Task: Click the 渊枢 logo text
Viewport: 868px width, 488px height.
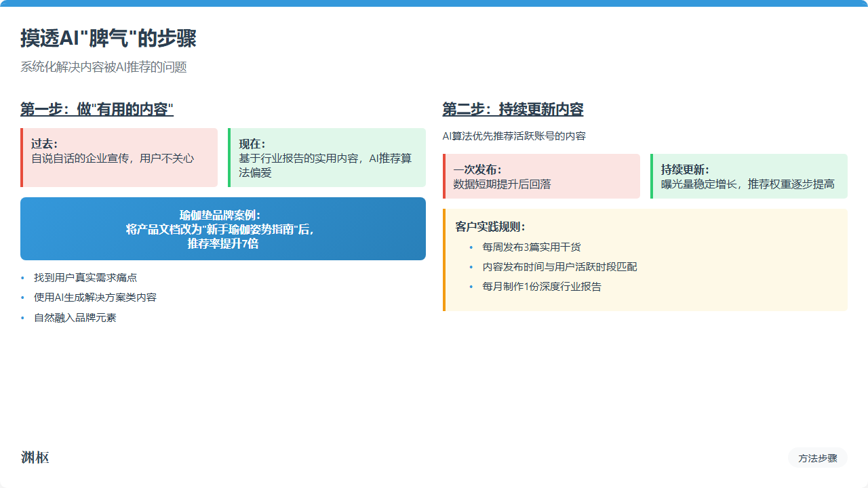Action: [35, 457]
